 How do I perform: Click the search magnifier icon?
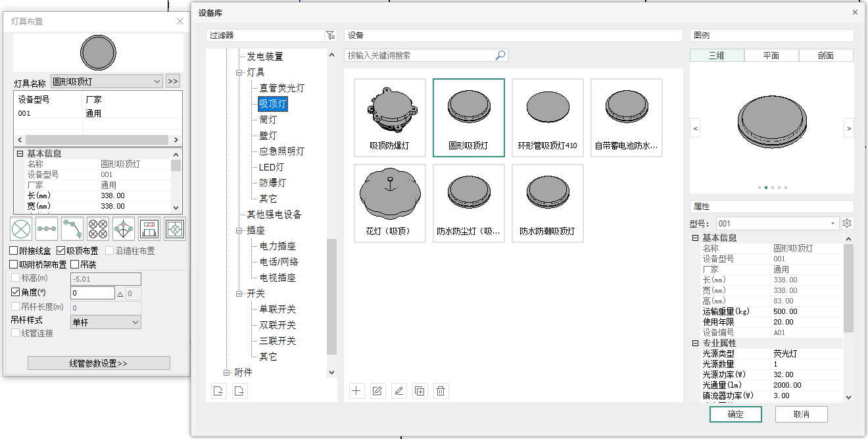500,56
